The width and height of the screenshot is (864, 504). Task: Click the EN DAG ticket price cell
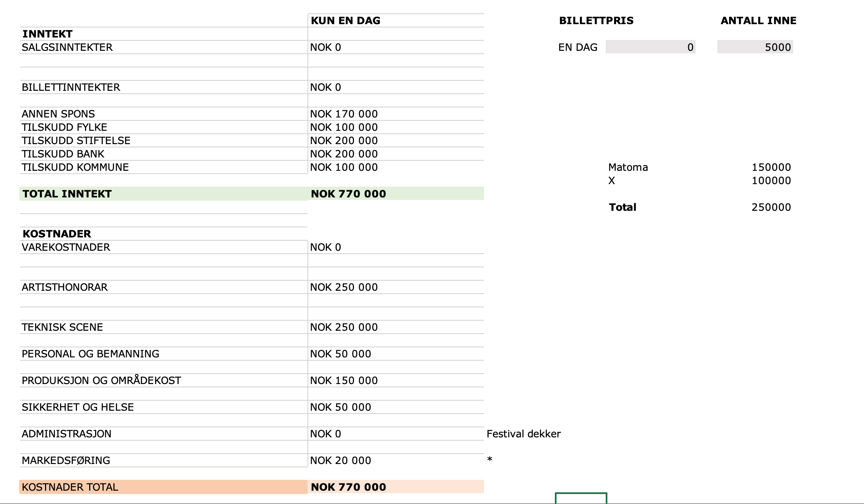pyautogui.click(x=650, y=47)
